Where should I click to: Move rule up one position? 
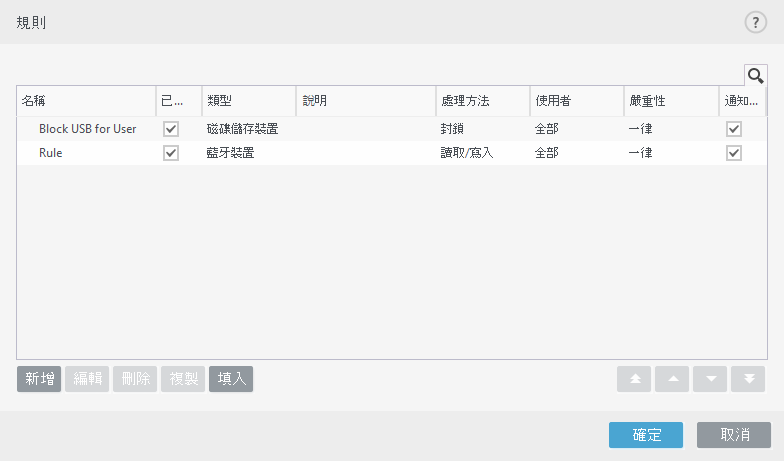[x=672, y=379]
